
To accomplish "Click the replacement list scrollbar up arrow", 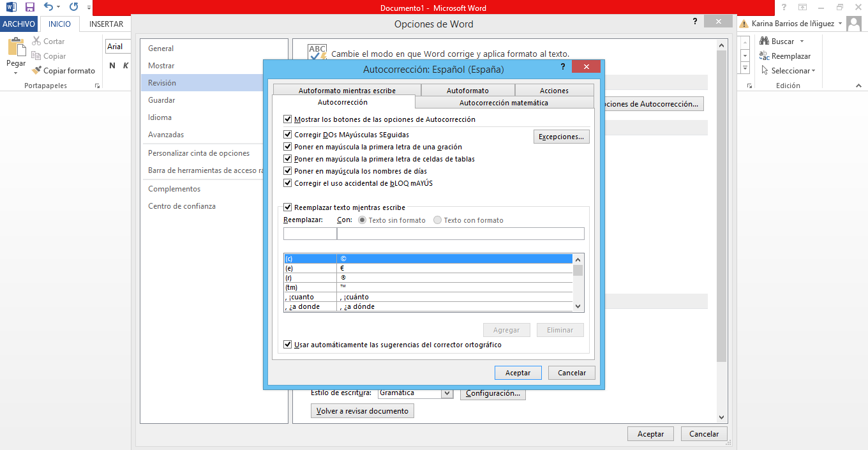I will pos(578,259).
